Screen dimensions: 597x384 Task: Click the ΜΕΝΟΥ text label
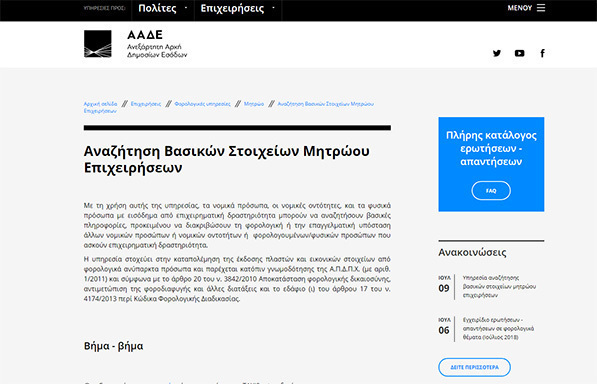(x=519, y=8)
